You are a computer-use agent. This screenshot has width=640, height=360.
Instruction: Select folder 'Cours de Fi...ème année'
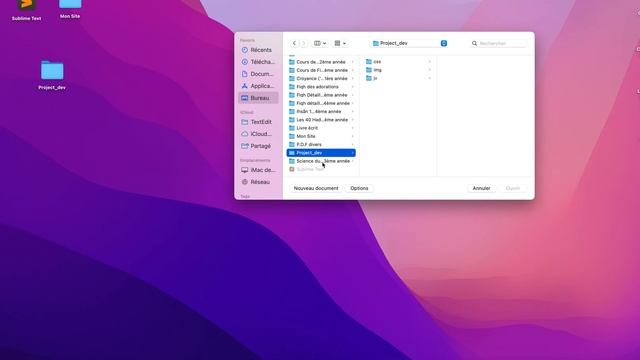tap(321, 70)
